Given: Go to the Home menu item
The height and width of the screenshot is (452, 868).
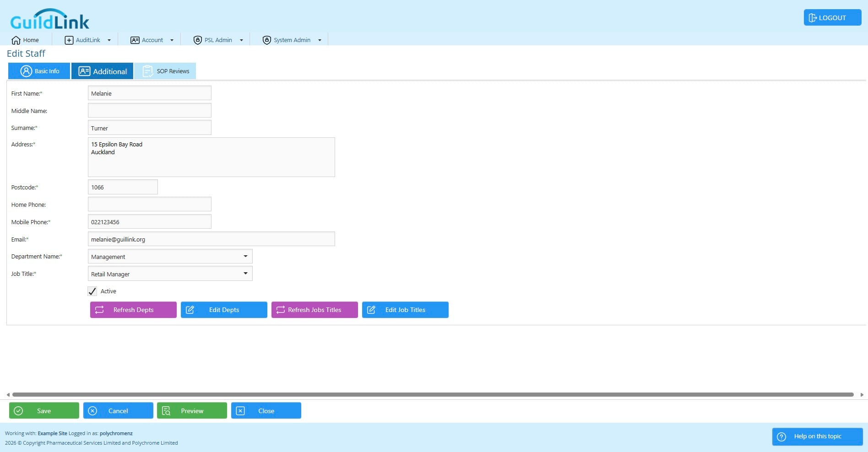Looking at the screenshot, I should click(26, 40).
